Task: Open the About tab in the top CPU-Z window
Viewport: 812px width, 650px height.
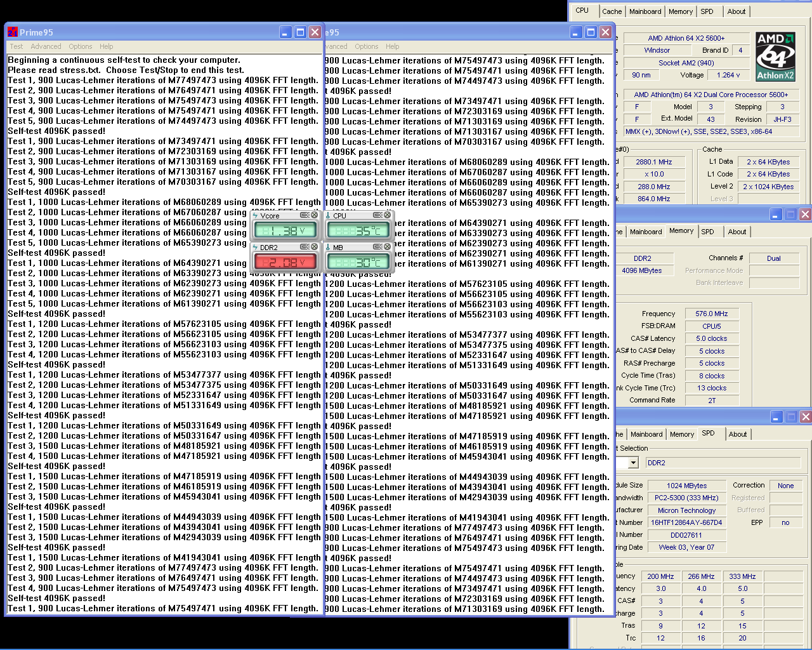Action: tap(737, 11)
